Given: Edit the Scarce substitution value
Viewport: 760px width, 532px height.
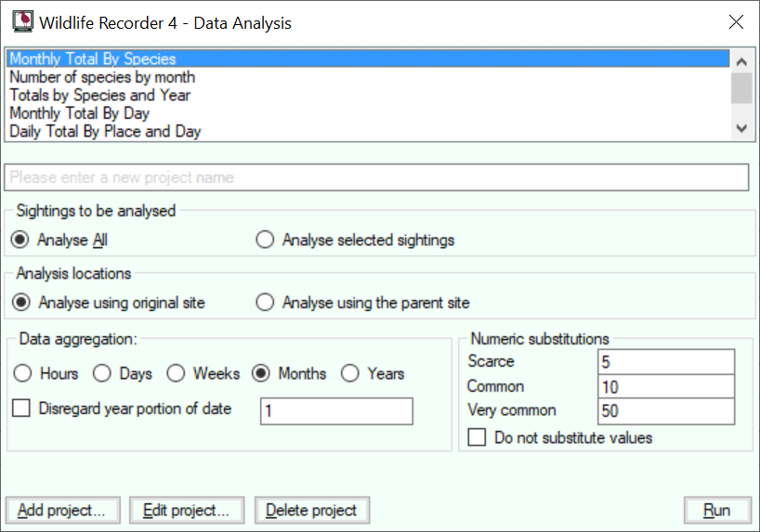Looking at the screenshot, I should point(666,362).
